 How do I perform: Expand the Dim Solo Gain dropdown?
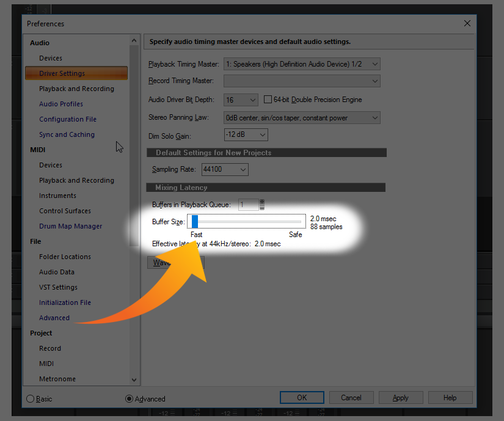point(246,134)
